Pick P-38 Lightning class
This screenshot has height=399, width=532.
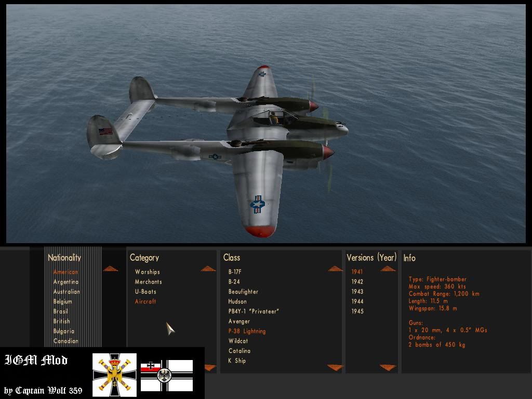(x=247, y=331)
